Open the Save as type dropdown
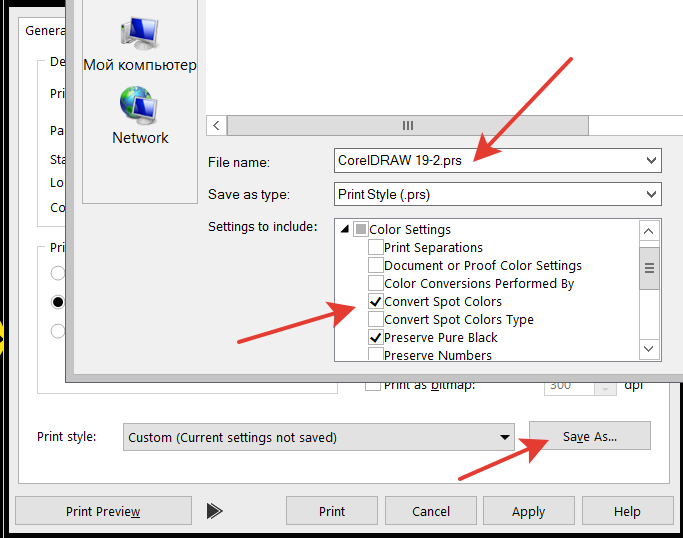 (x=651, y=194)
